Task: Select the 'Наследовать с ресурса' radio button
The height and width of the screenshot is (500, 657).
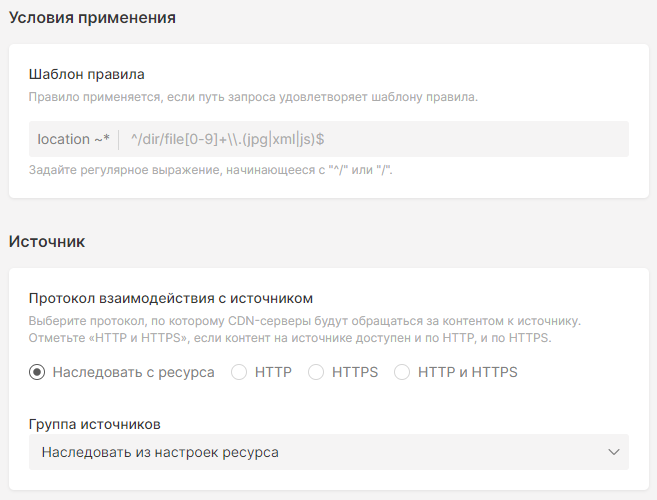Action: 37,372
